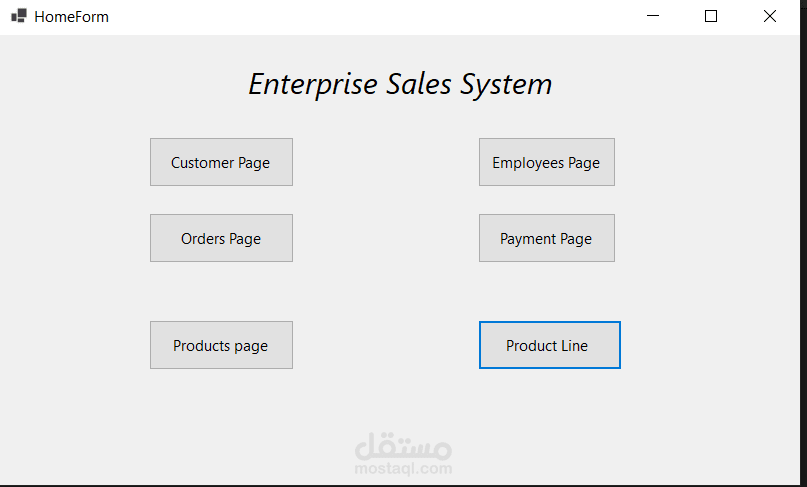
Task: Click the mostaql.com watermark text
Action: [x=403, y=468]
